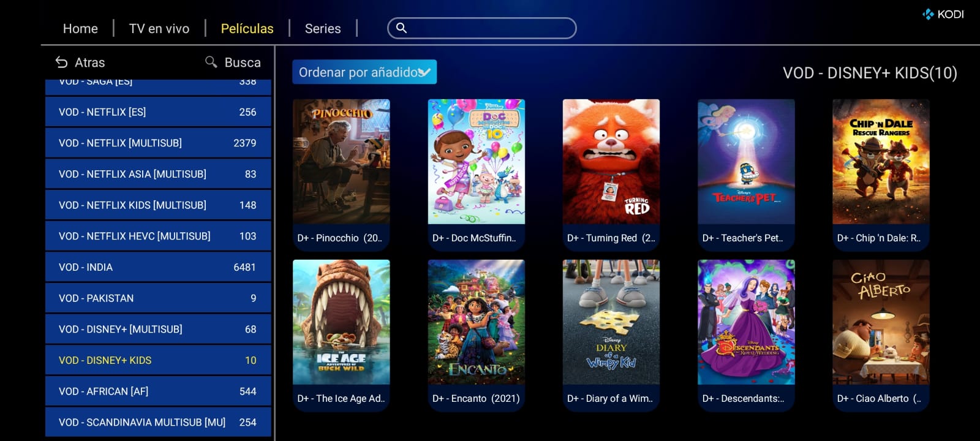Image resolution: width=980 pixels, height=441 pixels.
Task: Click the search bar magnifier icon
Action: coord(402,28)
